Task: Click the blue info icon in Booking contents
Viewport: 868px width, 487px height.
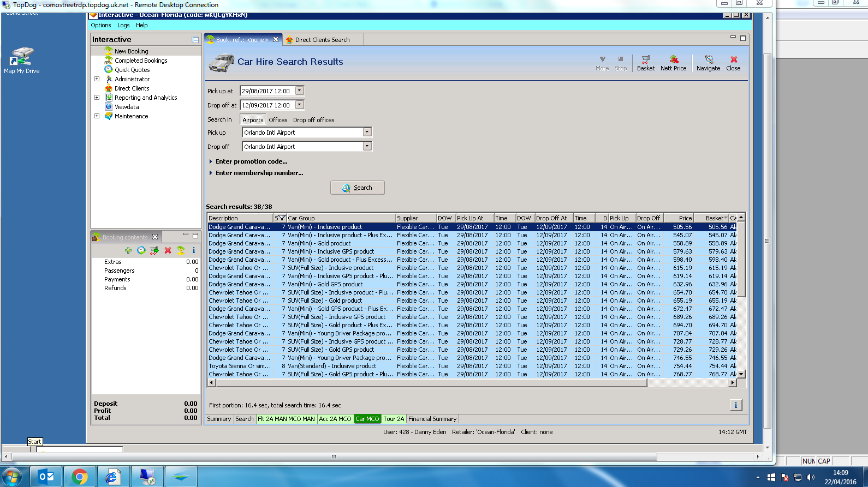Action: coord(194,250)
